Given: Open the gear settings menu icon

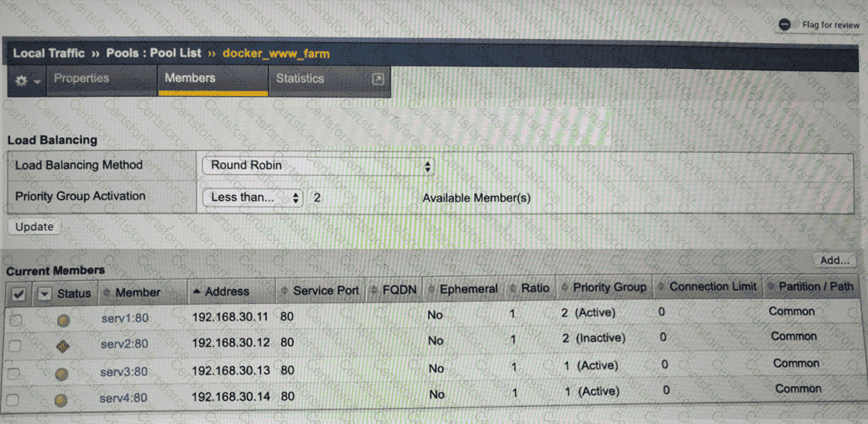Looking at the screenshot, I should (x=26, y=80).
